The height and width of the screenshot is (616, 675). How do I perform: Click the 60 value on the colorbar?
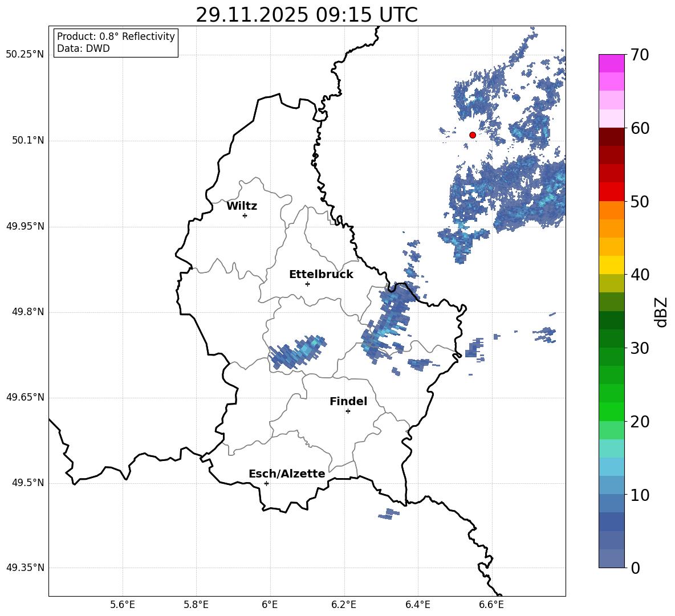tap(640, 128)
